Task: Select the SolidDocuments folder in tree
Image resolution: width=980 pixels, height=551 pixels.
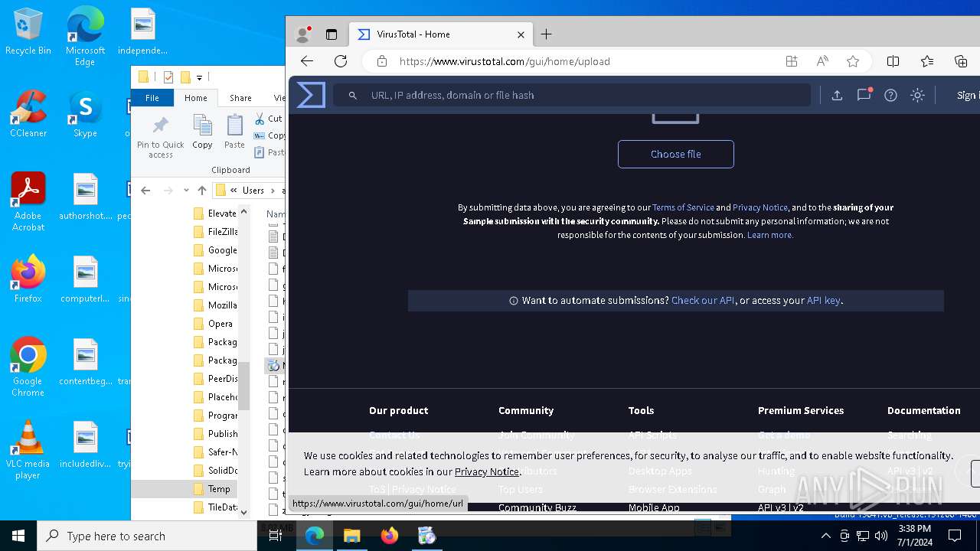Action: (215, 471)
